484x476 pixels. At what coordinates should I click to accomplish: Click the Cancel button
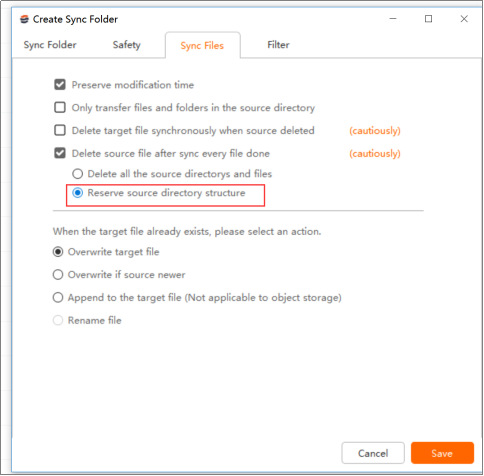pyautogui.click(x=373, y=453)
